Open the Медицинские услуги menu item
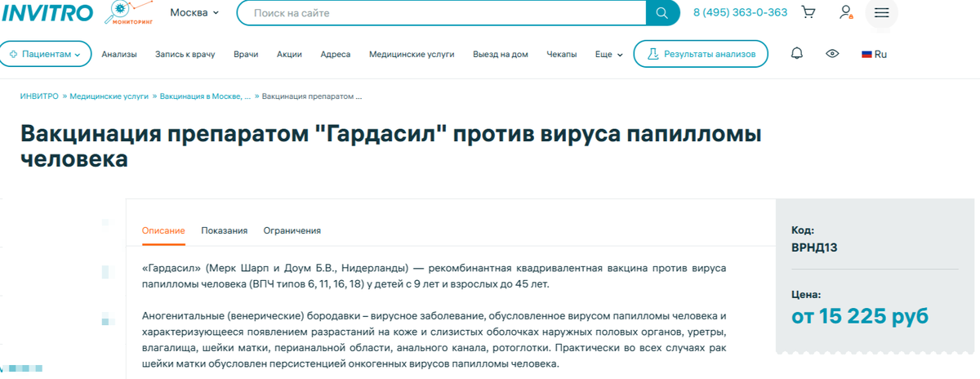The width and height of the screenshot is (980, 379). pos(412,55)
